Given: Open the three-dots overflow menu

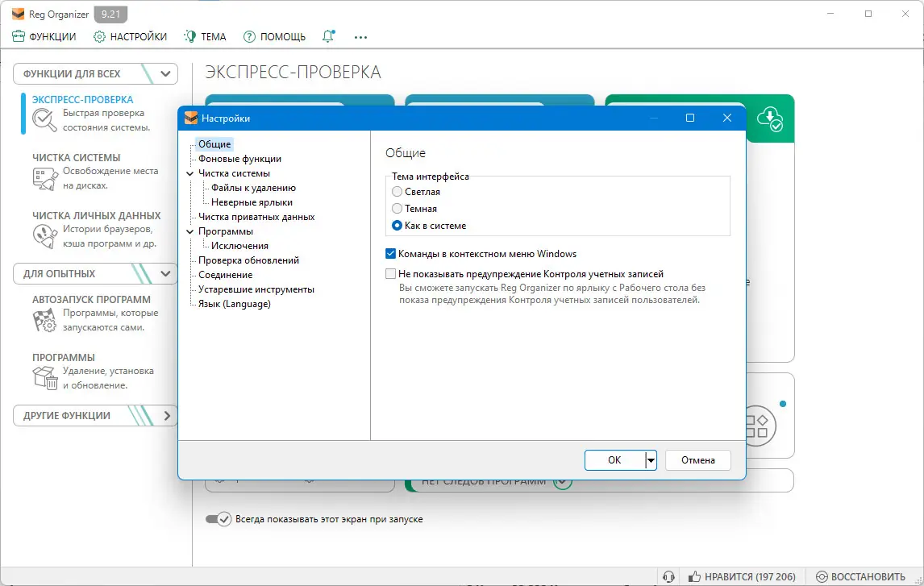Looking at the screenshot, I should (x=360, y=37).
